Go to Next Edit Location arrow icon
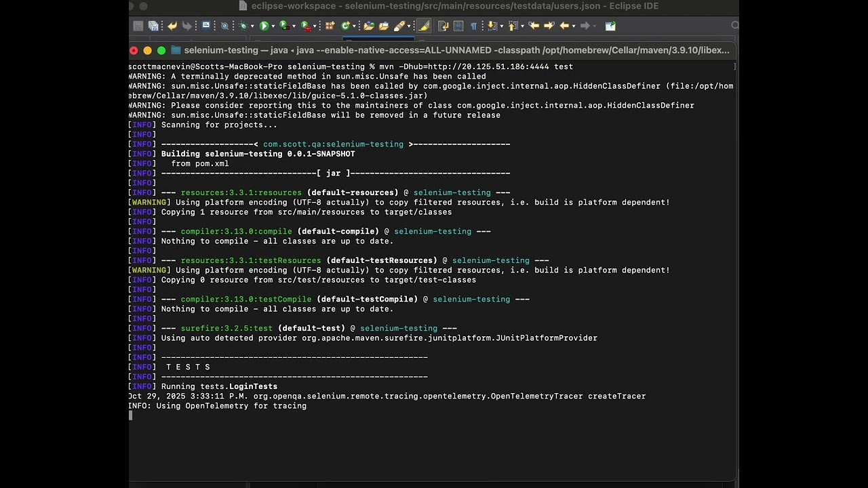The width and height of the screenshot is (868, 488). (x=549, y=26)
